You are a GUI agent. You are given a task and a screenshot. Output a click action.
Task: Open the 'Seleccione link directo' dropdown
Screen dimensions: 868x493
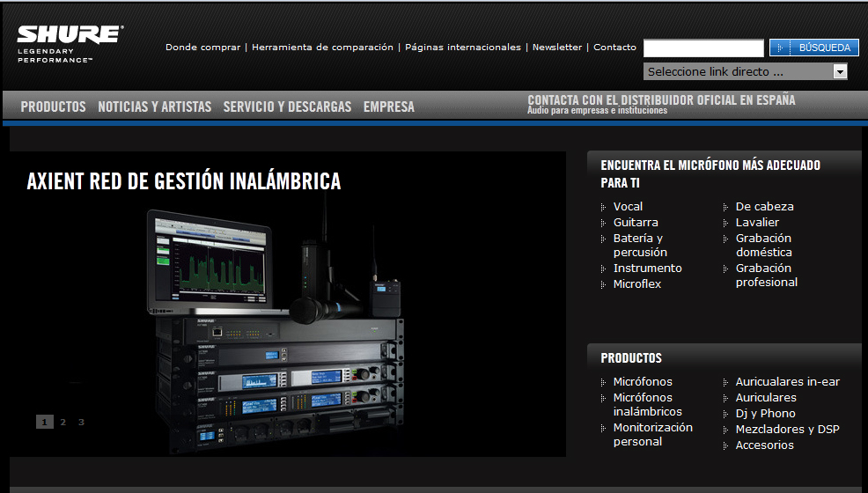745,72
